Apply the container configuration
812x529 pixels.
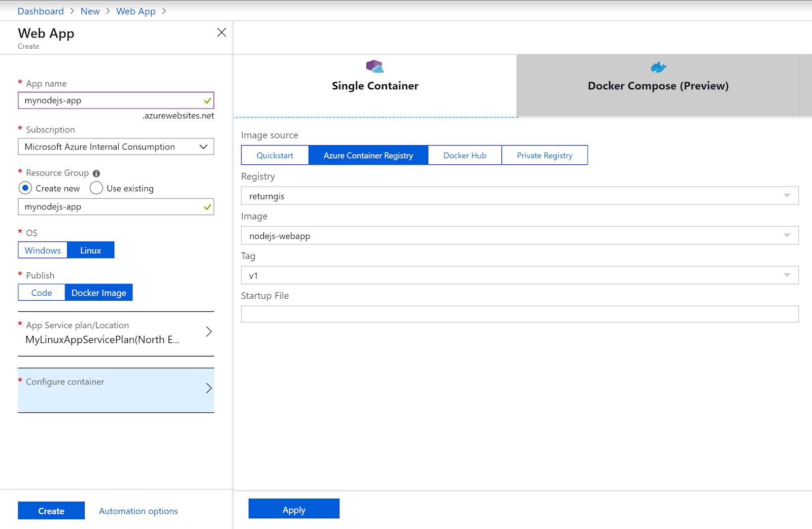[293, 509]
